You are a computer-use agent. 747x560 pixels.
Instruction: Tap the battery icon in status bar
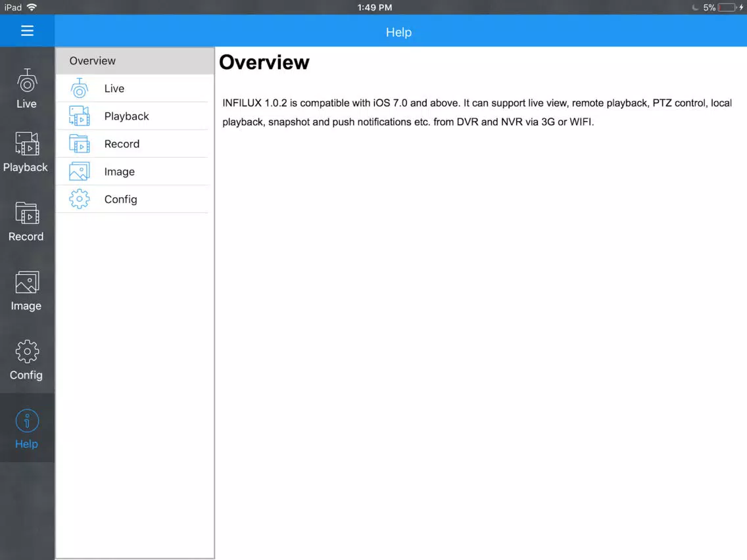coord(727,7)
